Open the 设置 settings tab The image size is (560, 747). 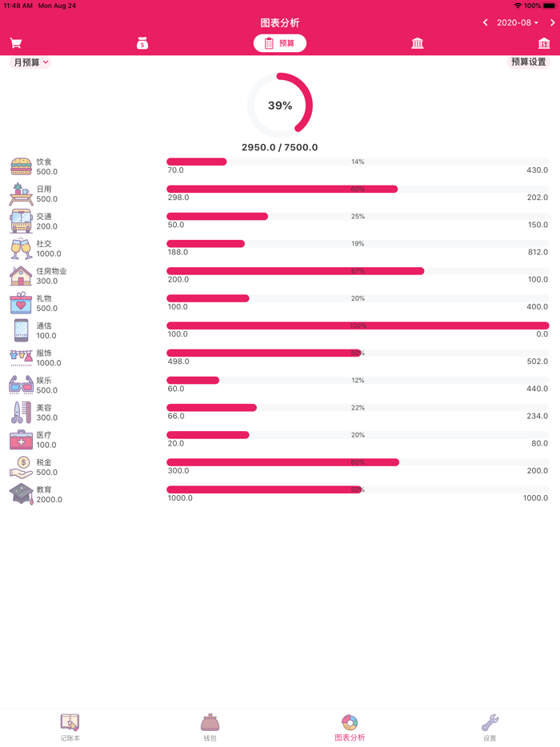coord(490,727)
